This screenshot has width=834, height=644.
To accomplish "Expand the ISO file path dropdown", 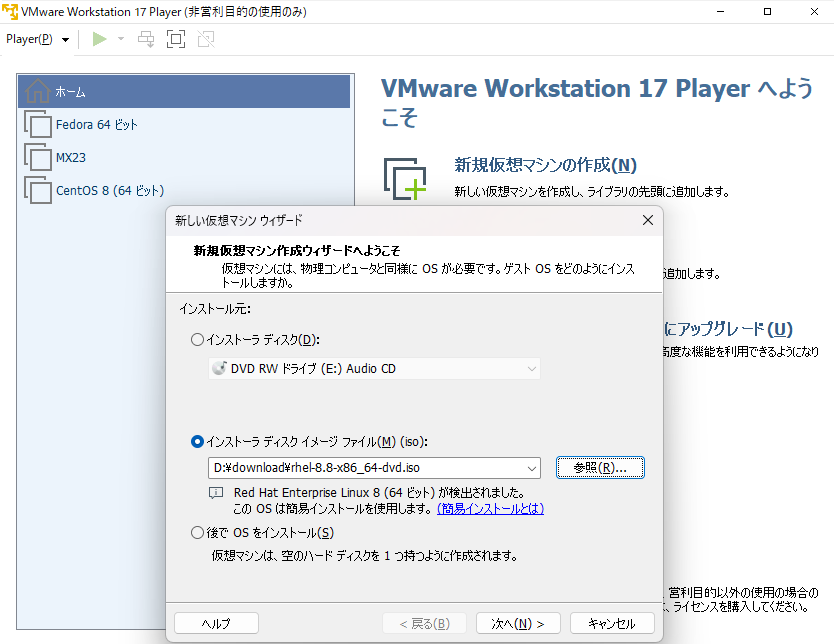I will pos(530,468).
